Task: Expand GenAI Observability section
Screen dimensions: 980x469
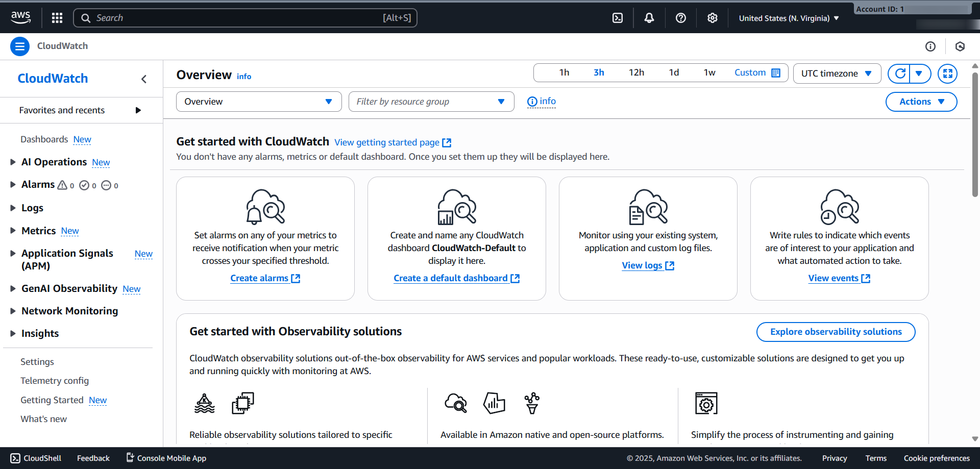Action: (13, 288)
